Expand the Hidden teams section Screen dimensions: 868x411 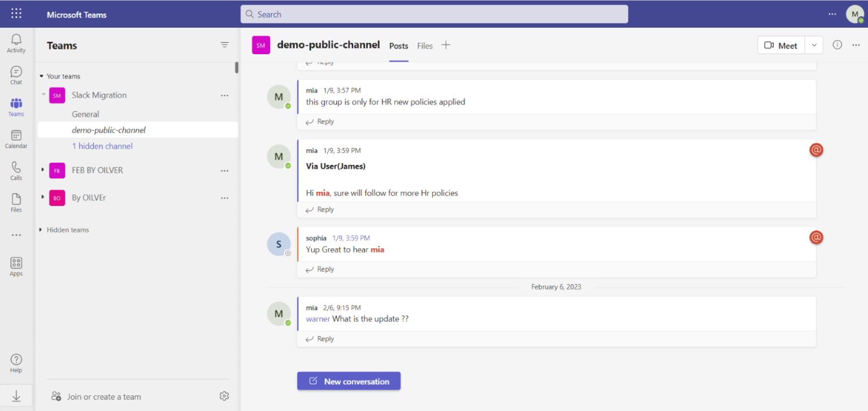pos(40,230)
